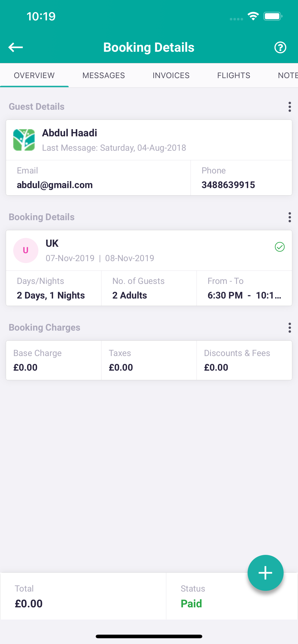
Task: Tap the floating plus add button
Action: 265,573
